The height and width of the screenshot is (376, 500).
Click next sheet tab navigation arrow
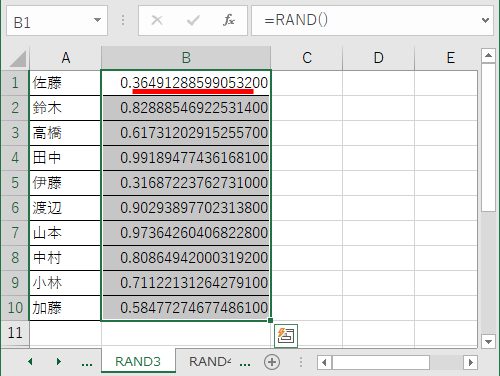click(59, 361)
